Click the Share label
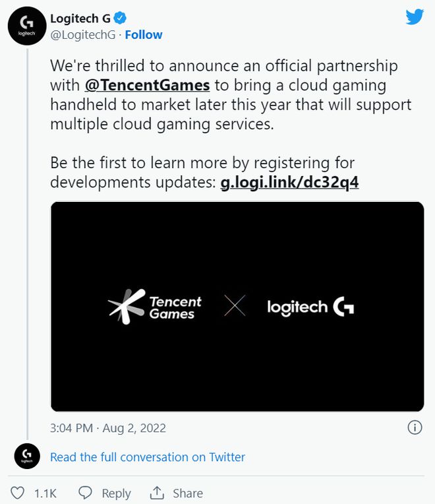 188,493
